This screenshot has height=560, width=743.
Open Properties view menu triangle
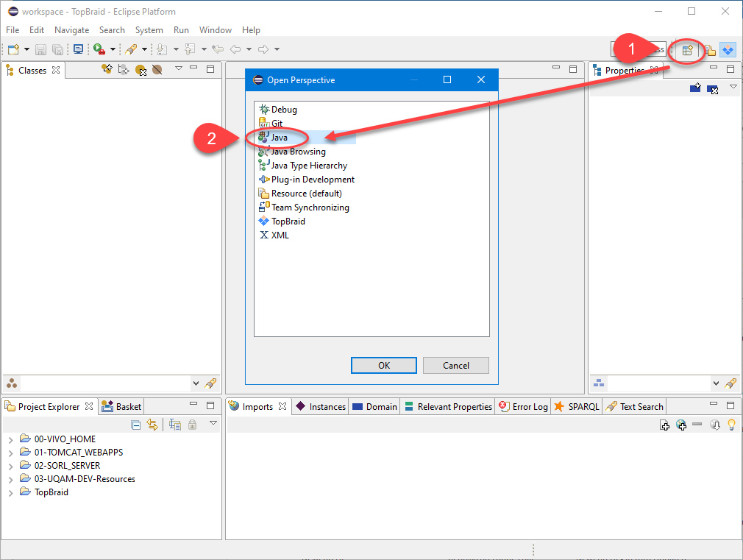pos(733,86)
